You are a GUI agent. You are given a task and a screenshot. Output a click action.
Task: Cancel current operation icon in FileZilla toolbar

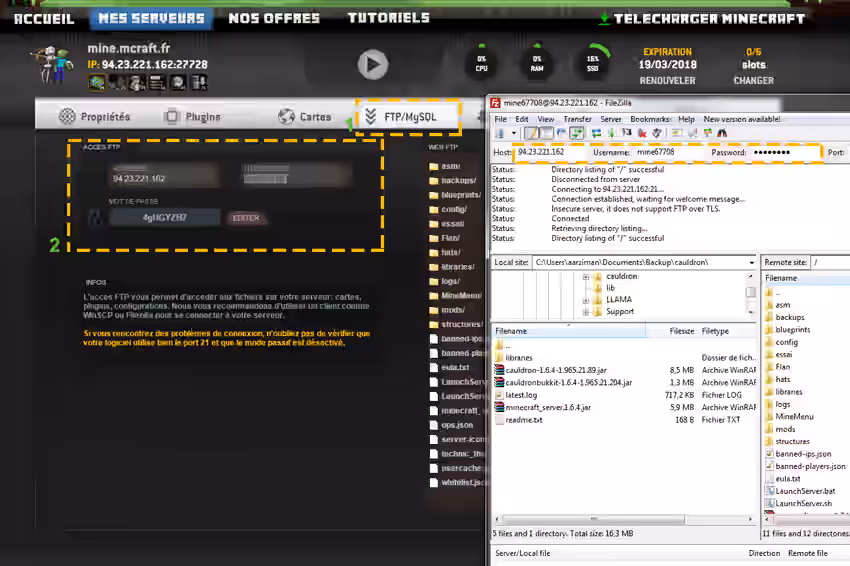[x=627, y=133]
